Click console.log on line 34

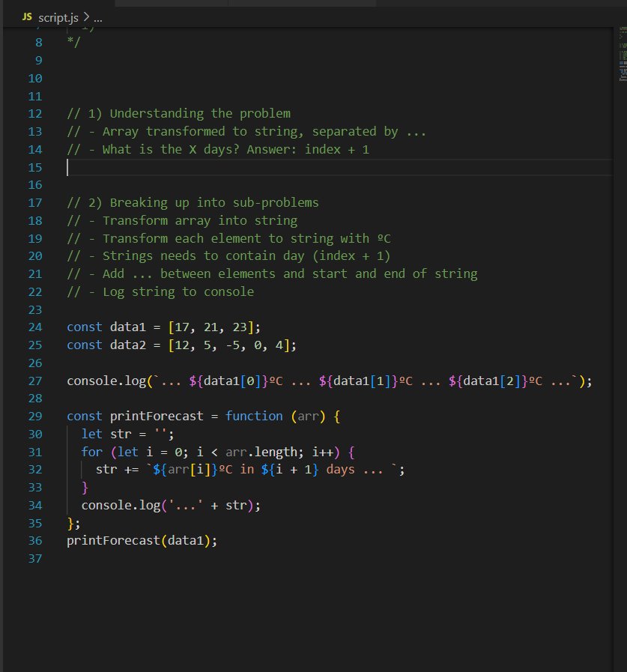(x=121, y=506)
